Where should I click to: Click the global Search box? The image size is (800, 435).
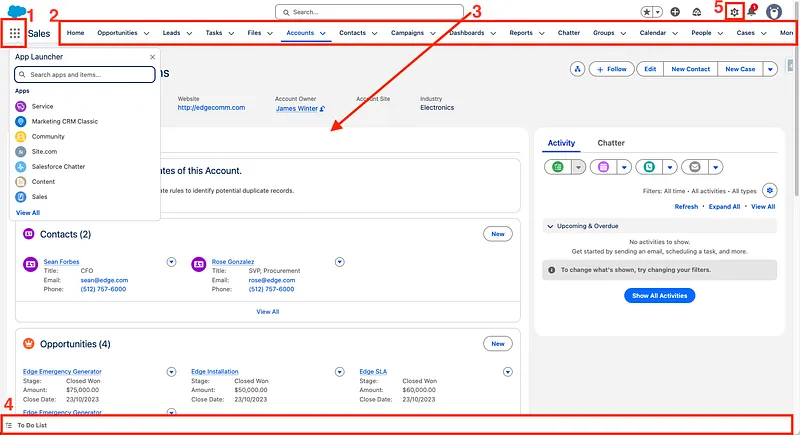pos(369,12)
